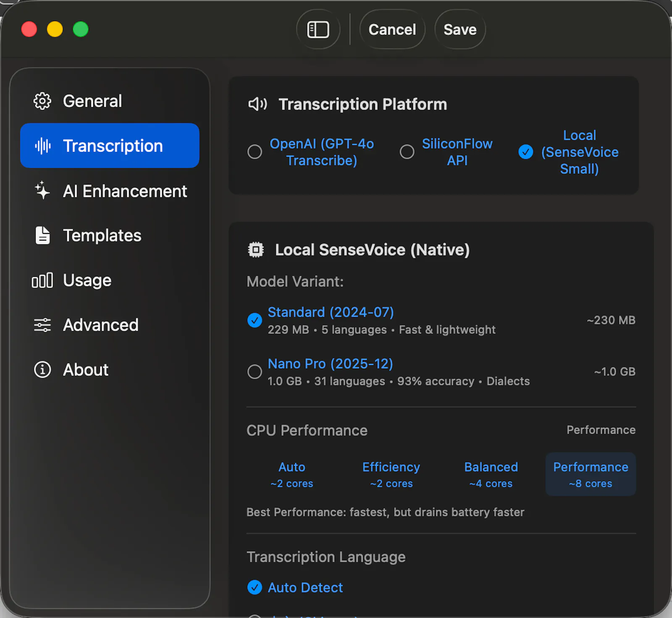The width and height of the screenshot is (672, 618).
Task: Click the AI Enhancement sparkle icon
Action: click(42, 191)
